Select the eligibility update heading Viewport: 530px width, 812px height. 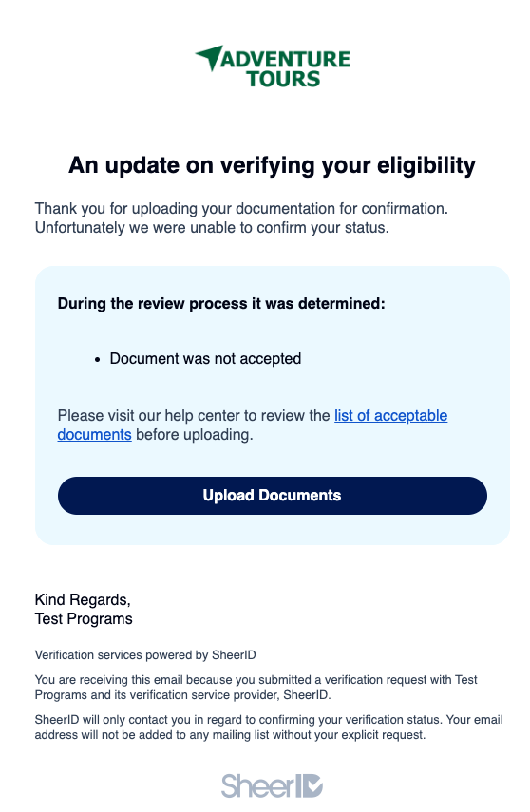(272, 165)
